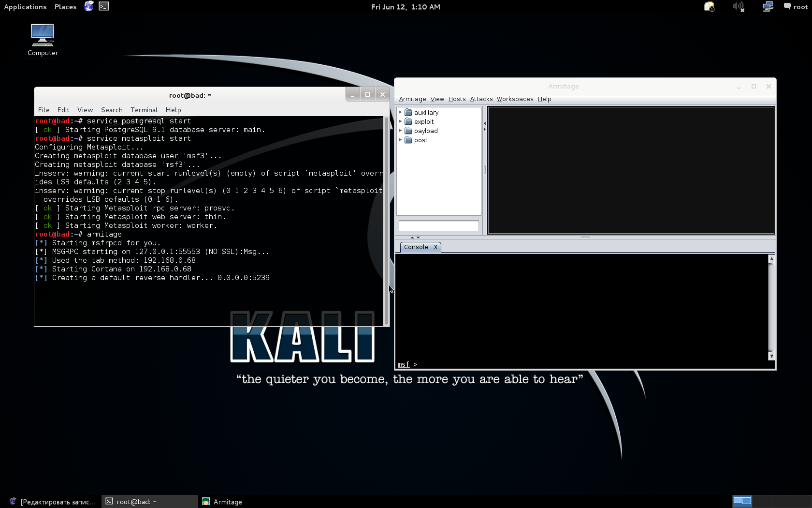Expand the auxiliary tree node

point(400,112)
